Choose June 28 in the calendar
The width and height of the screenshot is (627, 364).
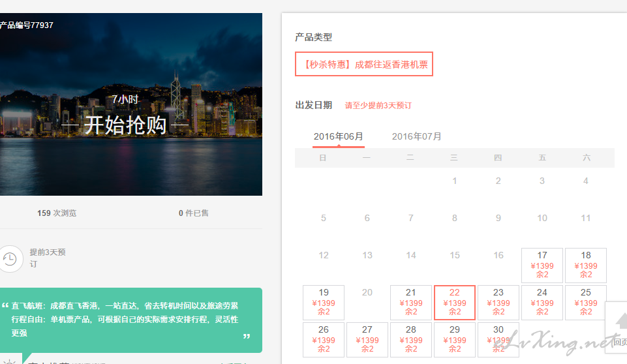click(411, 340)
